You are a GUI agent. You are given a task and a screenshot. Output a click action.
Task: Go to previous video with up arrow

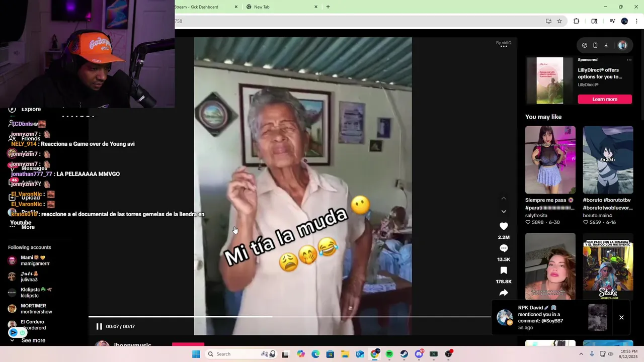504,198
